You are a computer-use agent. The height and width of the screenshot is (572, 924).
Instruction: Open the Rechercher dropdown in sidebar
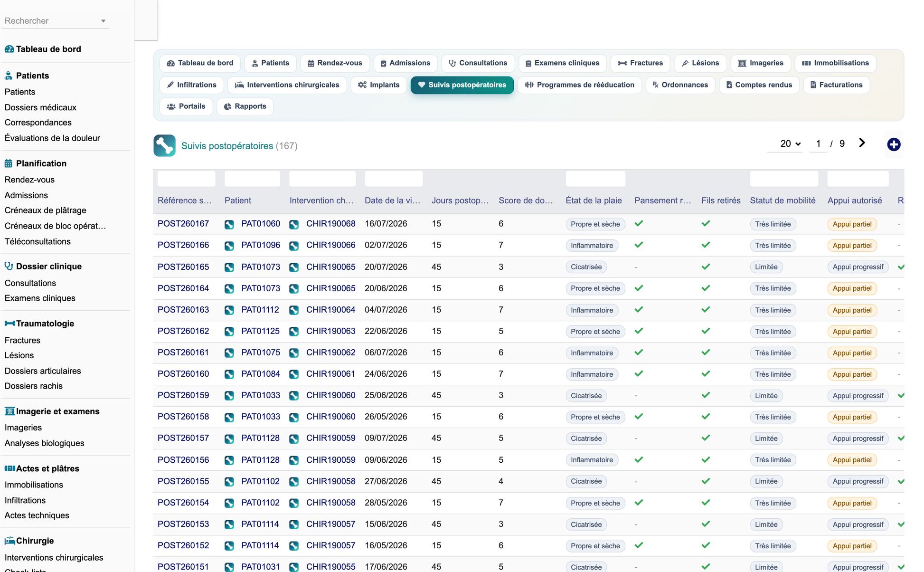point(56,21)
